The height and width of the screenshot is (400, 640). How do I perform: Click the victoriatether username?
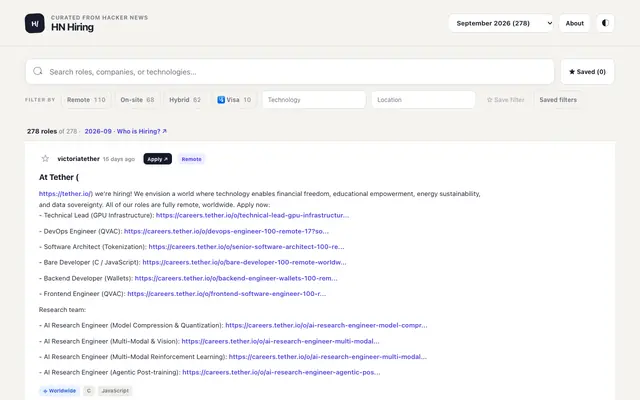pos(78,159)
